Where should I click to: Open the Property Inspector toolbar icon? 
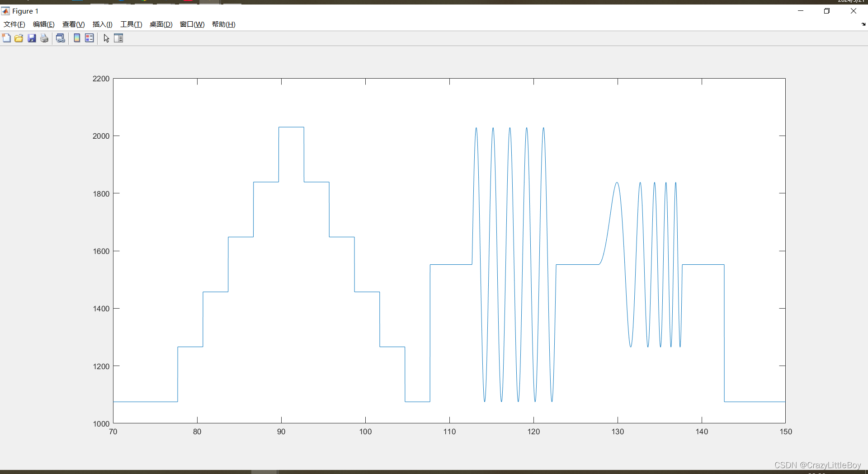click(118, 38)
